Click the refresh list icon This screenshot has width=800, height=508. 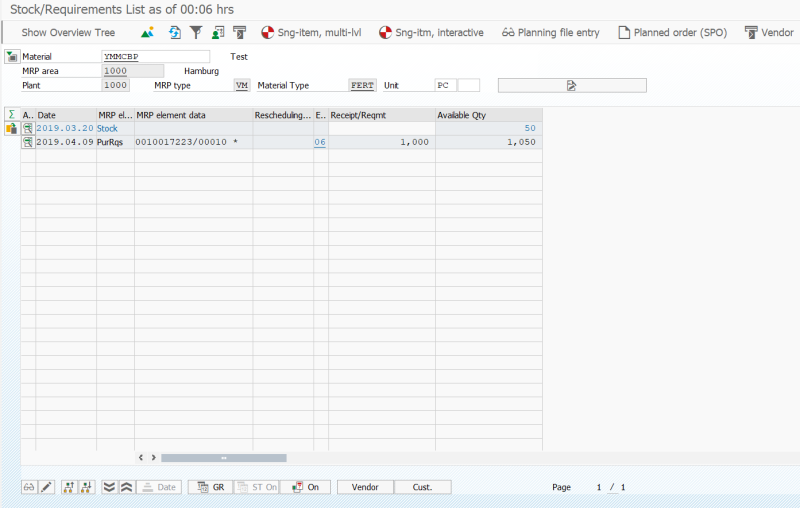[x=174, y=33]
